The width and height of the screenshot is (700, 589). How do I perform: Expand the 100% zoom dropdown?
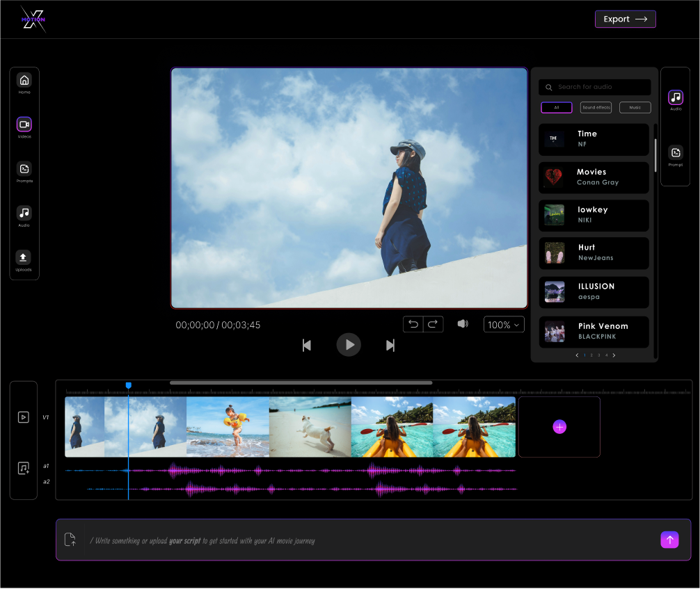504,325
